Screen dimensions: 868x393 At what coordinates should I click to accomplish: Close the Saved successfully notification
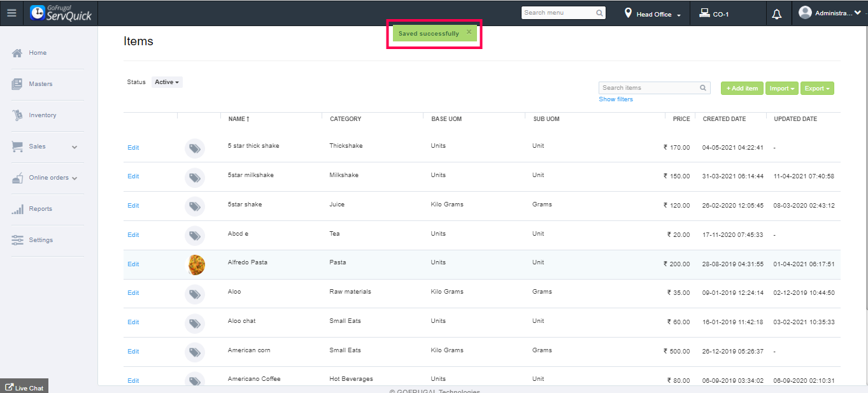tap(469, 31)
